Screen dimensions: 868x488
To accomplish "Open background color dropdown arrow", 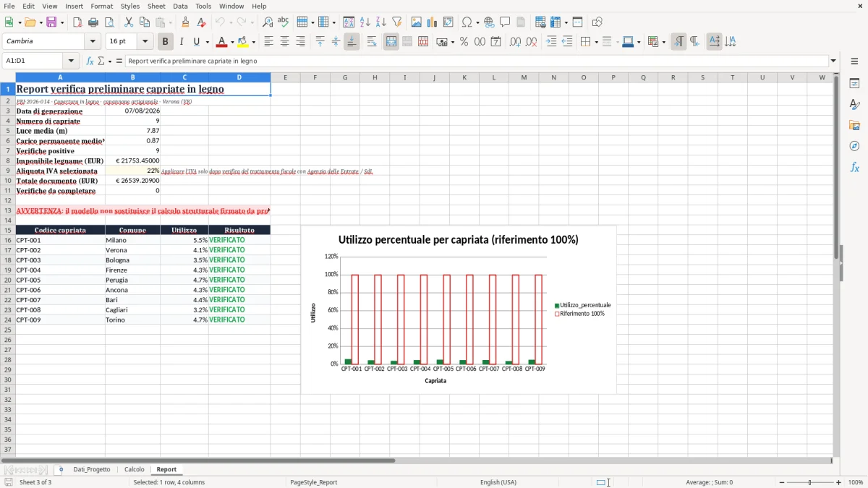I will (x=253, y=42).
